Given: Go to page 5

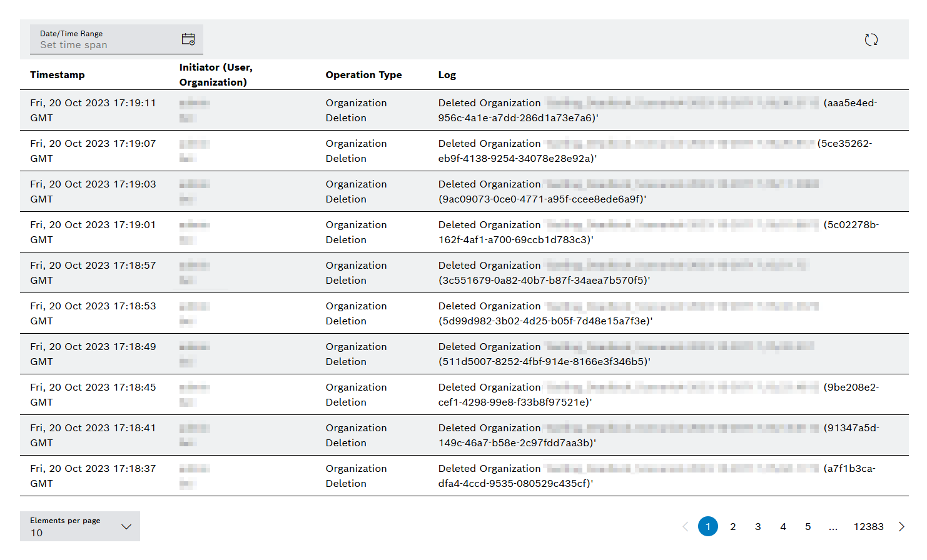Looking at the screenshot, I should (x=808, y=527).
